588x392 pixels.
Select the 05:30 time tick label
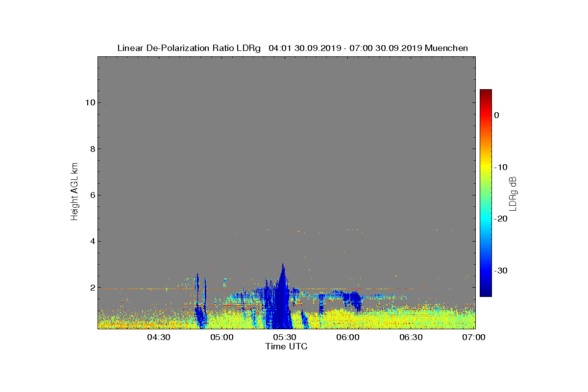pos(285,337)
